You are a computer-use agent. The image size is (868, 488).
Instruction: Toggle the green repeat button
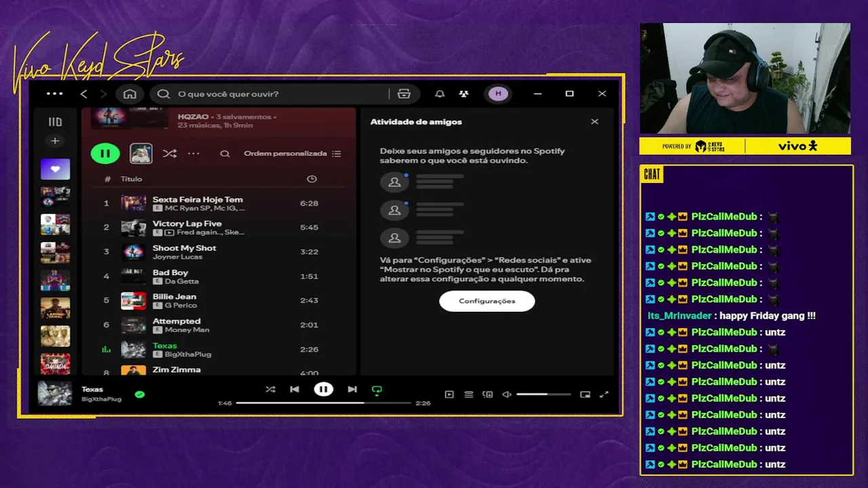[x=377, y=390]
